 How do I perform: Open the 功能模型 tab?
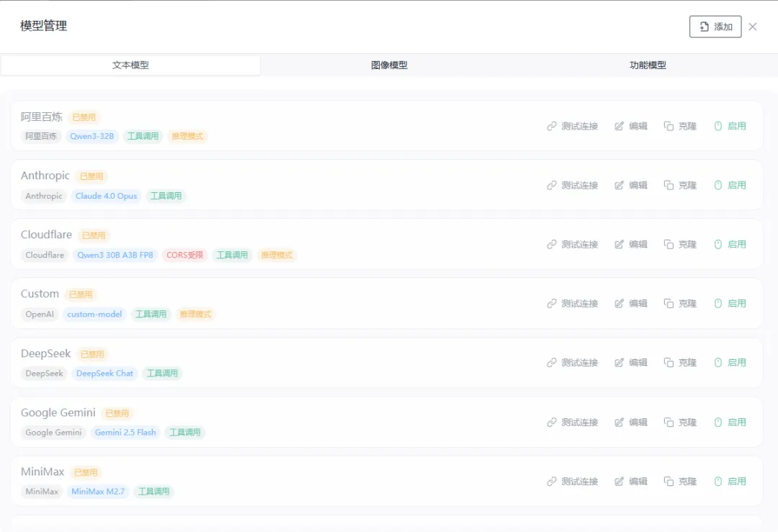coord(648,65)
